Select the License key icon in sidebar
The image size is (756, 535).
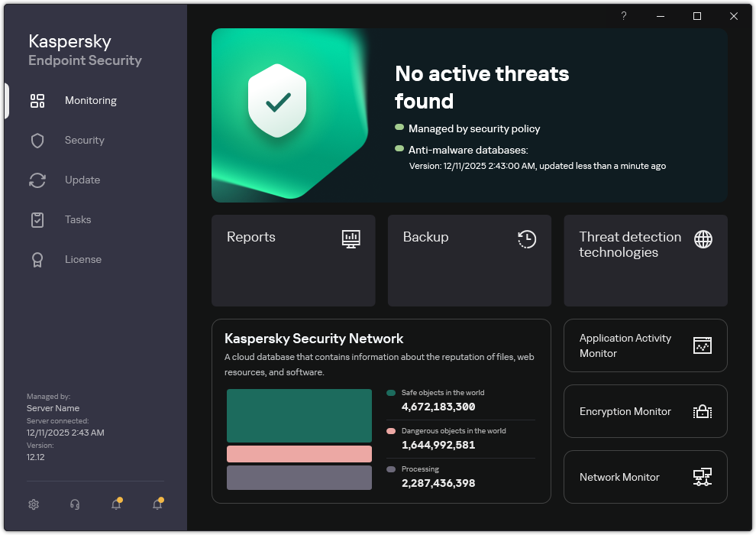37,259
